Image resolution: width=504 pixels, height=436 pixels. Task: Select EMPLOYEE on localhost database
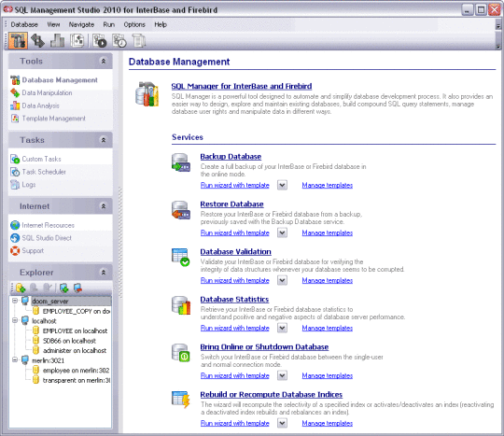pos(75,331)
